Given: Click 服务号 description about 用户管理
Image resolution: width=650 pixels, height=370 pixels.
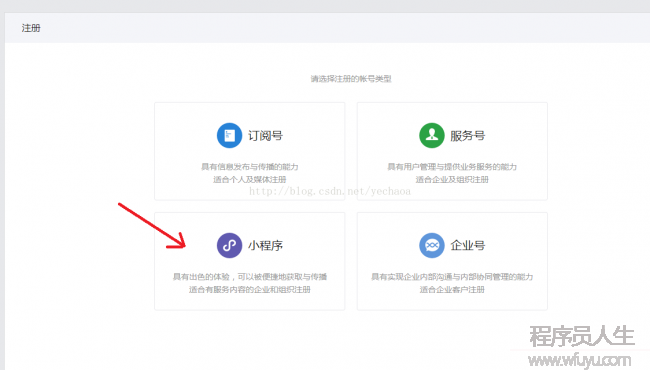Looking at the screenshot, I should [x=452, y=167].
